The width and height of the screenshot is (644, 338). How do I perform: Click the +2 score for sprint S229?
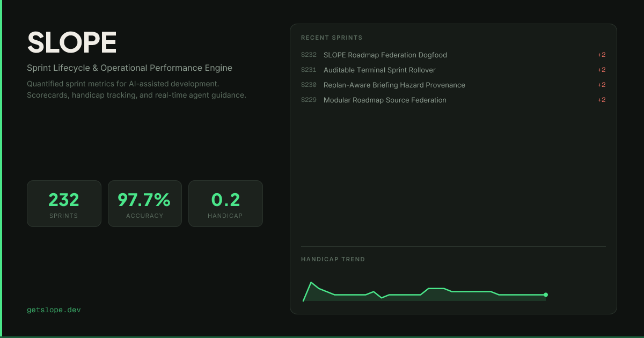602,100
